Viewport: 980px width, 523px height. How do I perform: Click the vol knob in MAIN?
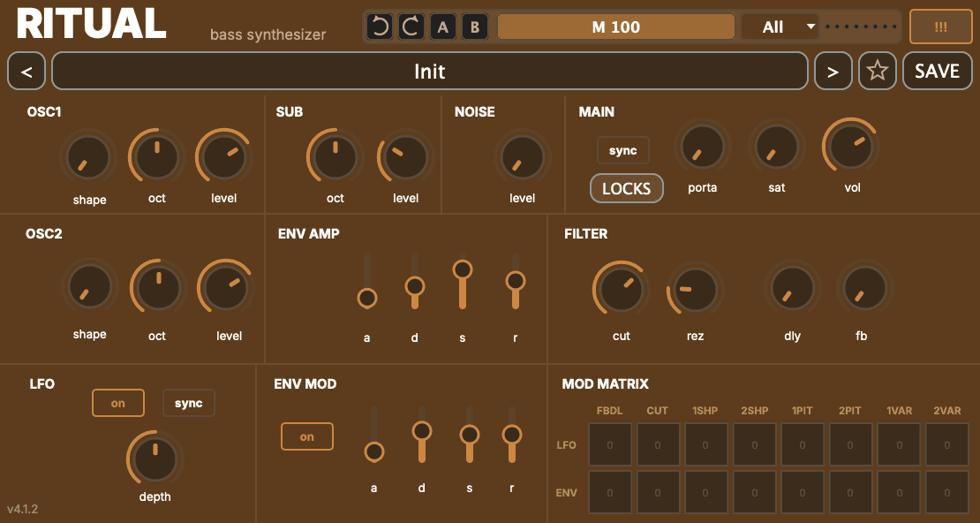[850, 147]
